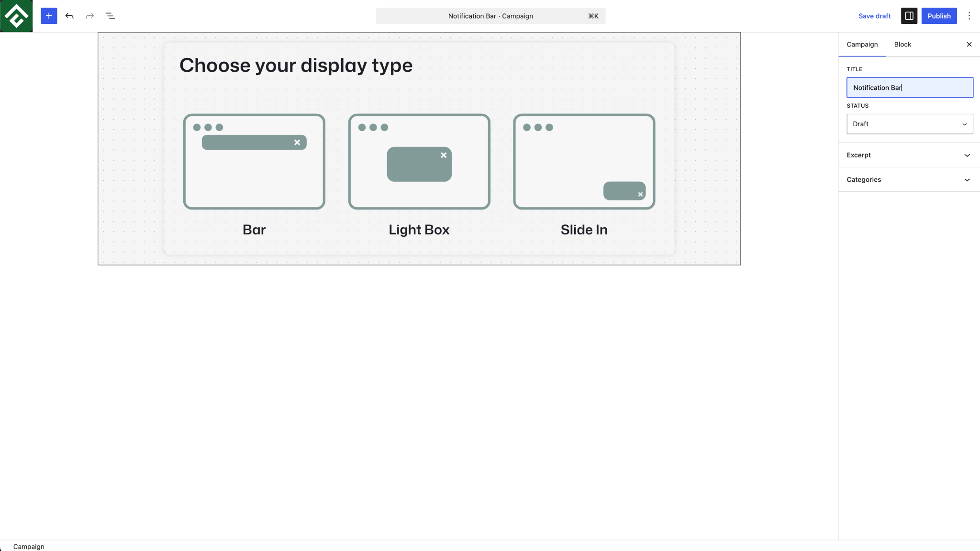Choose the Light Box display illustration
The image size is (980, 551).
(x=419, y=162)
